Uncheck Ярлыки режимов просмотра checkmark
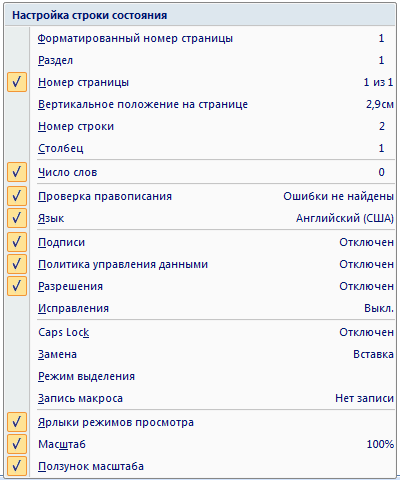 (x=17, y=422)
